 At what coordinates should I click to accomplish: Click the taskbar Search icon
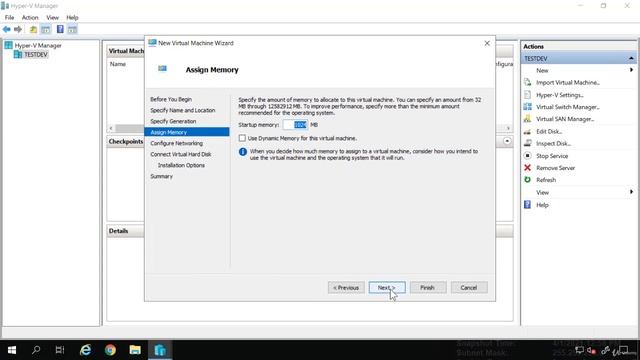click(x=36, y=350)
